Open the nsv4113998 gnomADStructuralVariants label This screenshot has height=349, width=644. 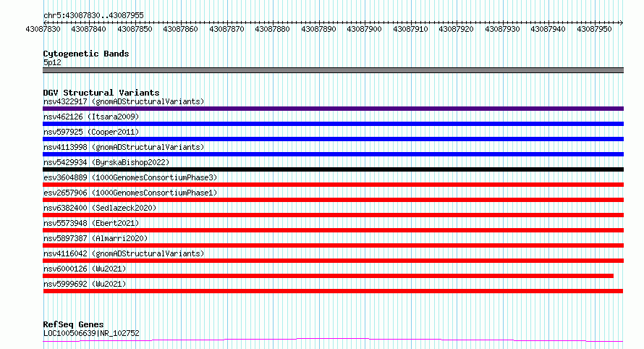click(124, 147)
